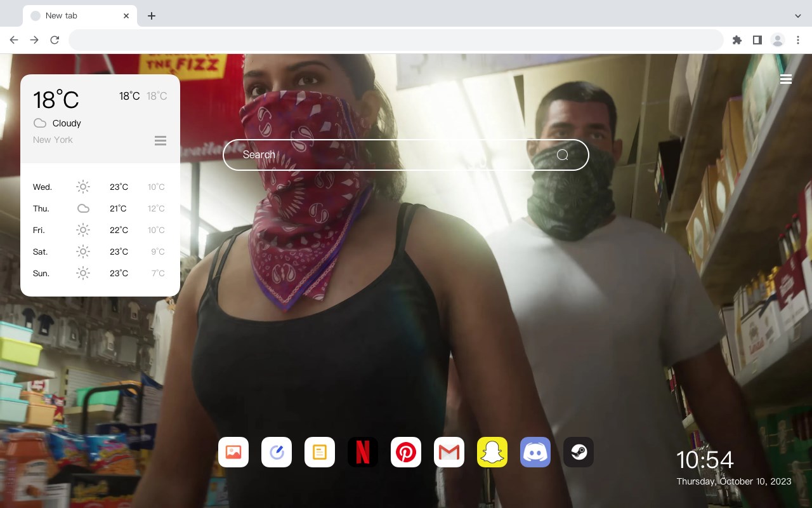Screen dimensions: 812x508
Task: Open the weather widget menu icon
Action: point(160,140)
